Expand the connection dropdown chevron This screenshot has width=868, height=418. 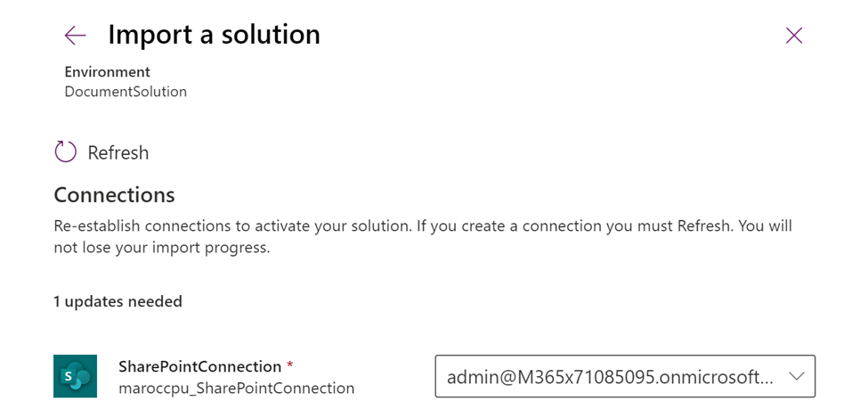[x=796, y=376]
